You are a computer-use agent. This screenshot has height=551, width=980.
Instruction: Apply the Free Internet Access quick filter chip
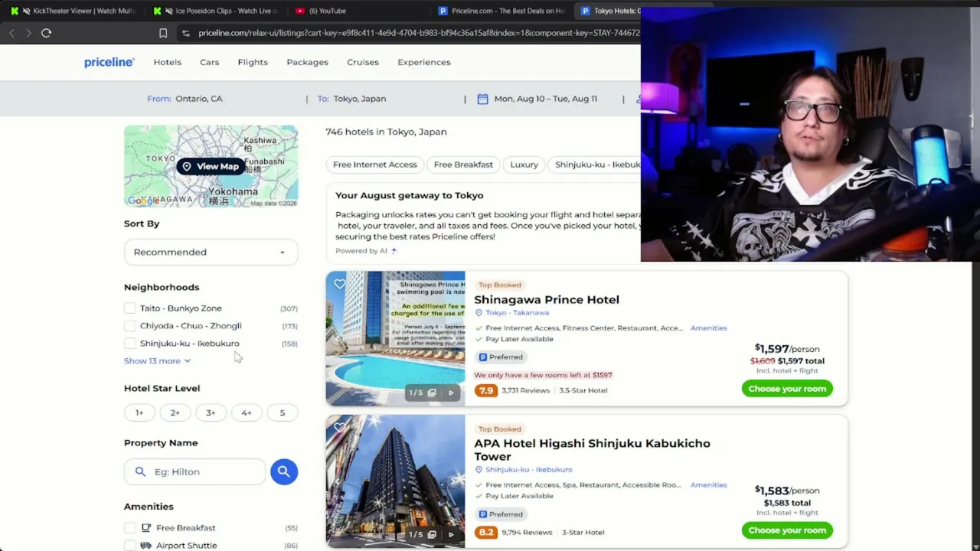(375, 165)
